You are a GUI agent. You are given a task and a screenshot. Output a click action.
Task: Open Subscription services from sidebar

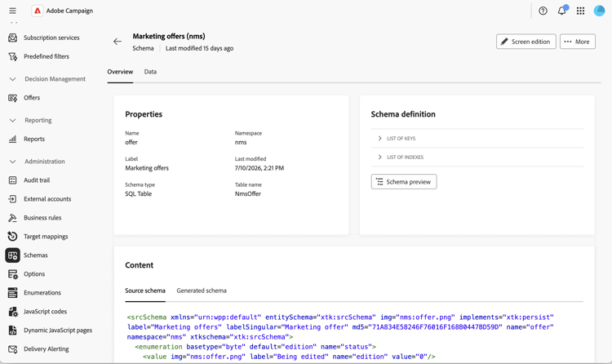tap(51, 38)
